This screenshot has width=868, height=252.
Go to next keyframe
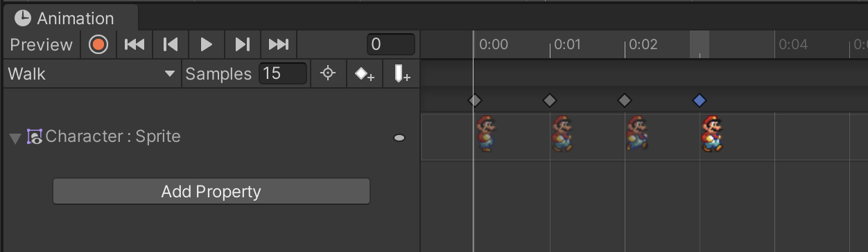pyautogui.click(x=242, y=44)
